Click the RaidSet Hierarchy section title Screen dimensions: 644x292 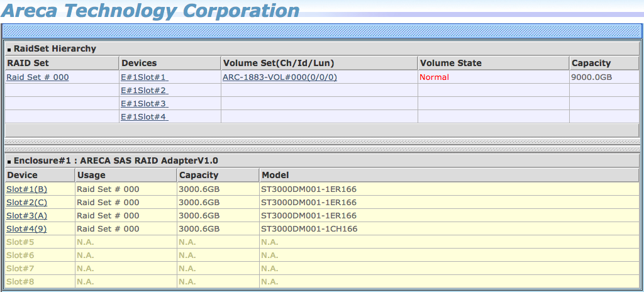[55, 48]
